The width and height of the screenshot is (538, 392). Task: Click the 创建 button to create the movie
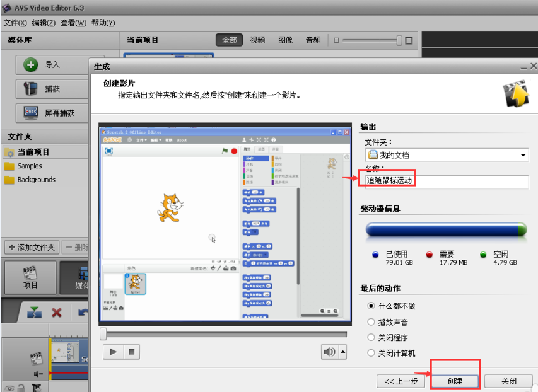(x=455, y=381)
